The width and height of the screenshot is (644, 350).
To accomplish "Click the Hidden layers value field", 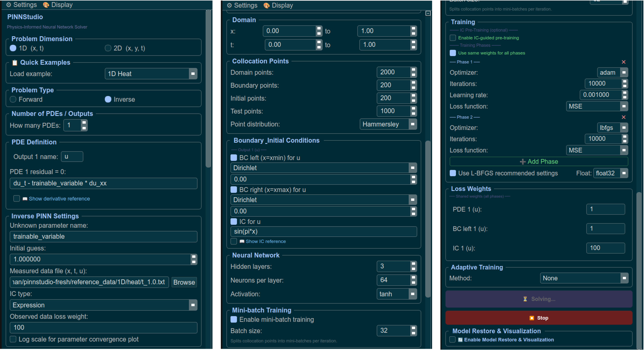I will tap(397, 266).
